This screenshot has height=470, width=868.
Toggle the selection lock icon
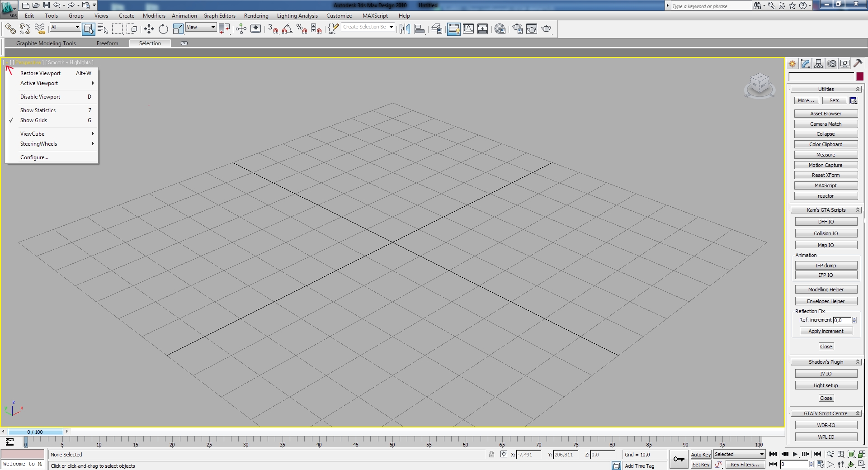[491, 455]
